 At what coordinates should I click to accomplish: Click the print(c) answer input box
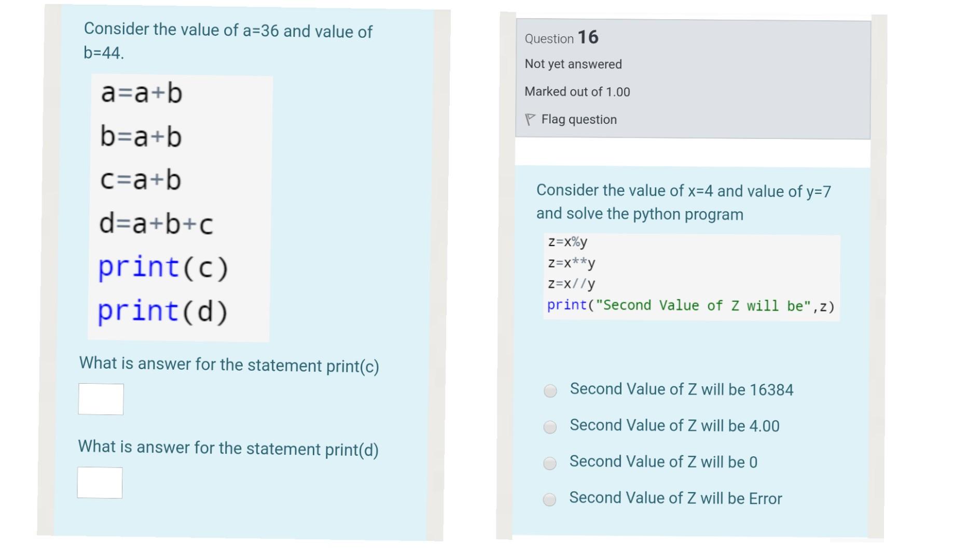(101, 399)
